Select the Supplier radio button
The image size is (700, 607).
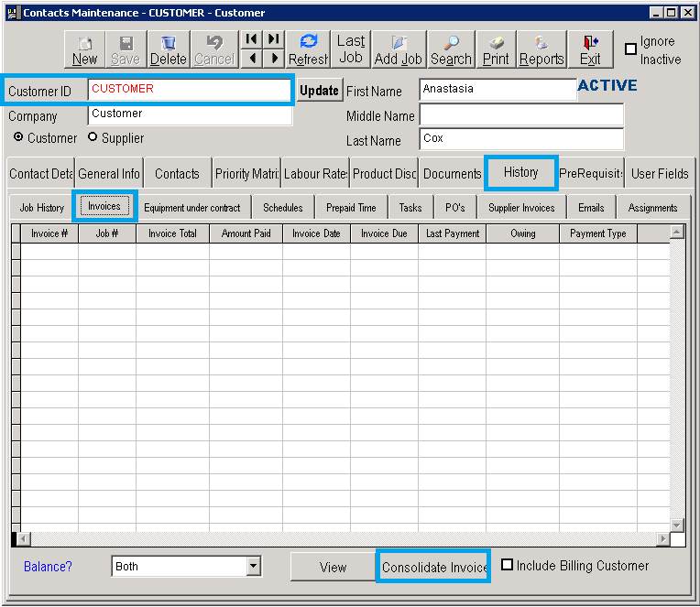(93, 137)
